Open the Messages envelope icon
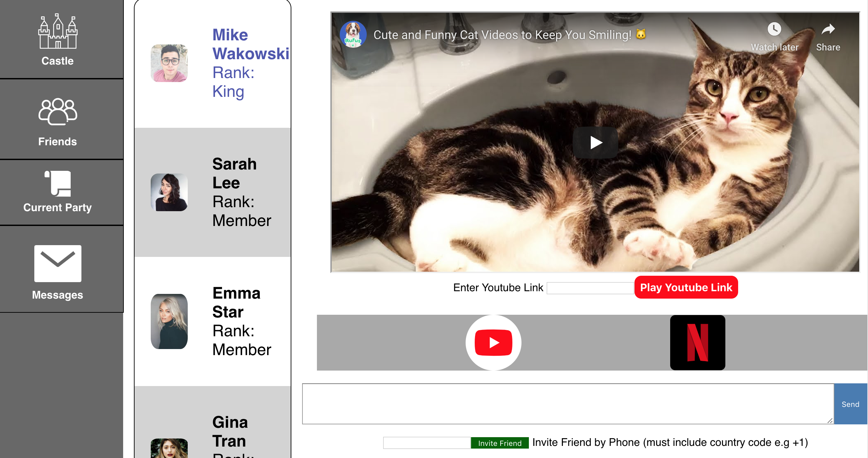 (x=58, y=263)
